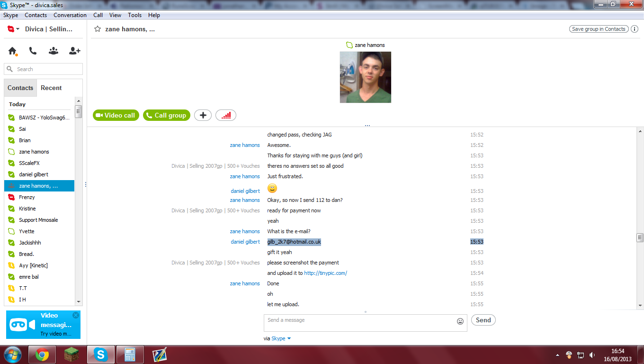Viewport: 644px width, 364px height.
Task: Open the pencil app on taskbar
Action: (159, 355)
